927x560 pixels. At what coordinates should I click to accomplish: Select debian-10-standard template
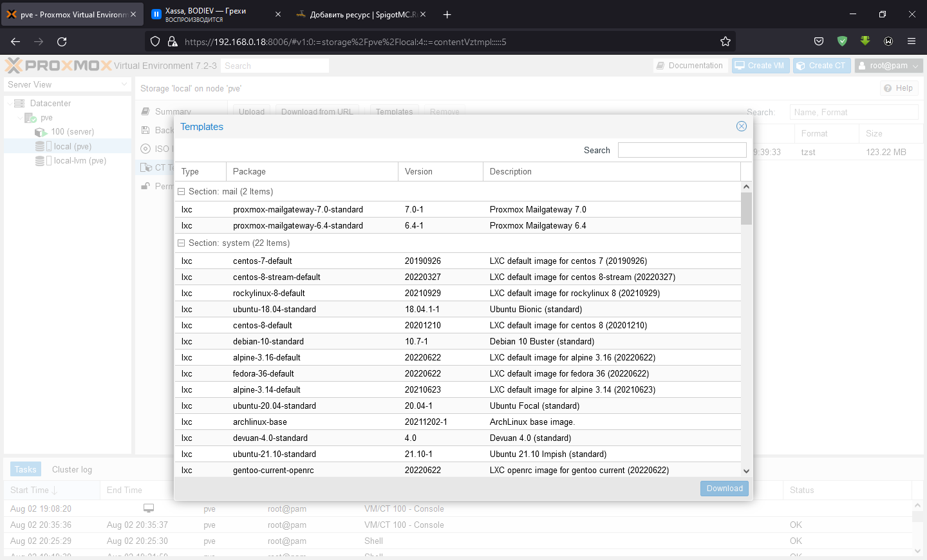click(x=458, y=341)
